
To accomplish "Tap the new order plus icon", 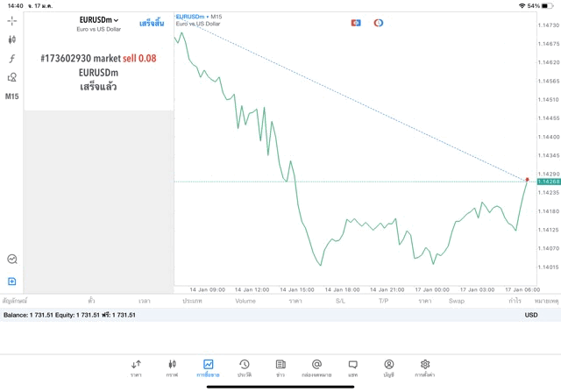I will [x=12, y=282].
